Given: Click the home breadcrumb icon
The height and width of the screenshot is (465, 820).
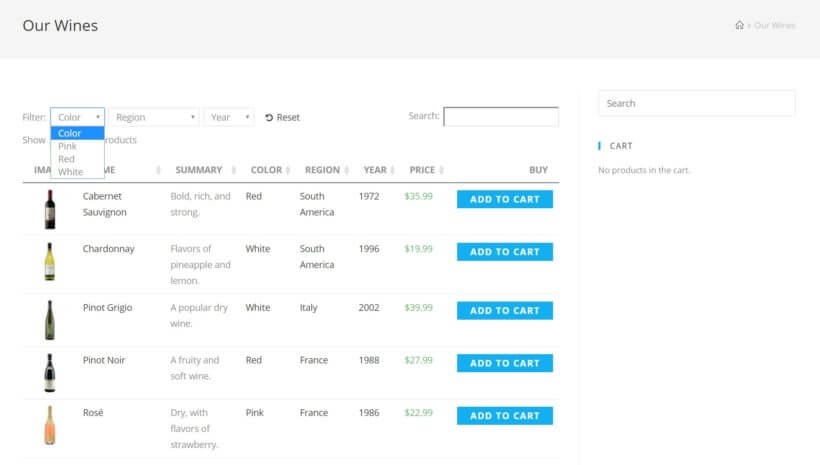Looking at the screenshot, I should [x=739, y=25].
